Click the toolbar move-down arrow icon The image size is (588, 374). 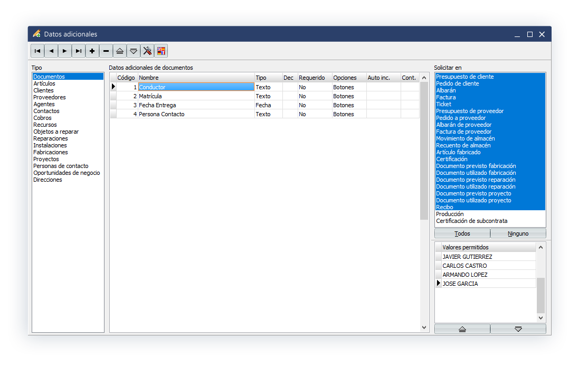[x=134, y=51]
